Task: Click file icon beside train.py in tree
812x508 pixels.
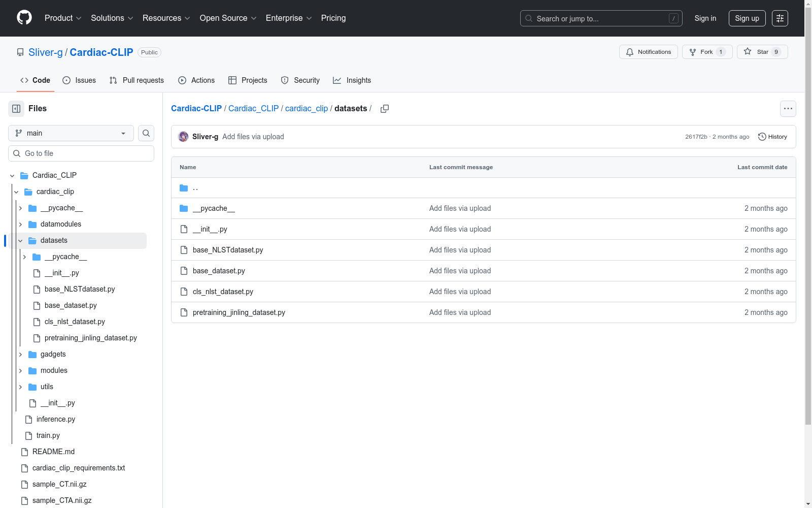Action: pyautogui.click(x=28, y=435)
